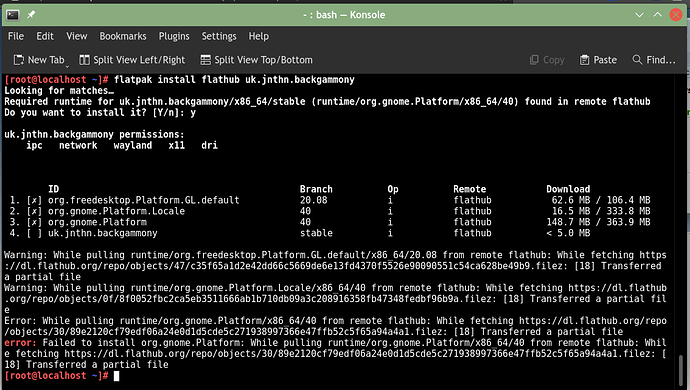Image resolution: width=690 pixels, height=390 pixels.
Task: Open the Edit menu
Action: [x=45, y=36]
